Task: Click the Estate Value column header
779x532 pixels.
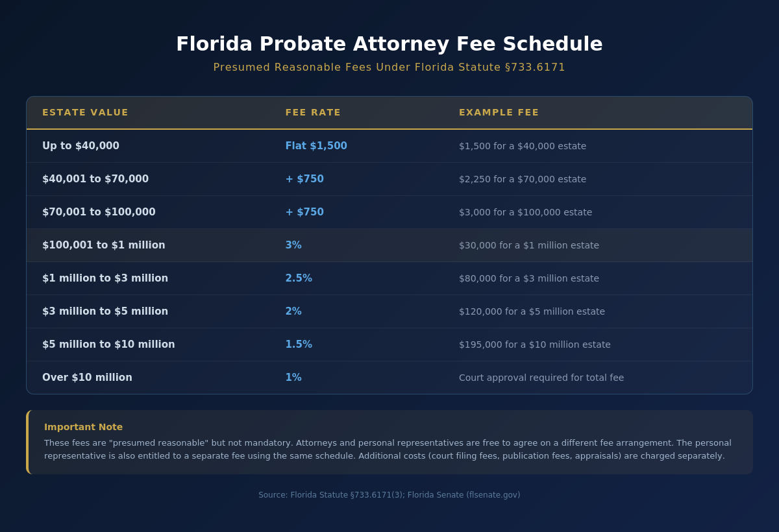Action: tap(85, 112)
